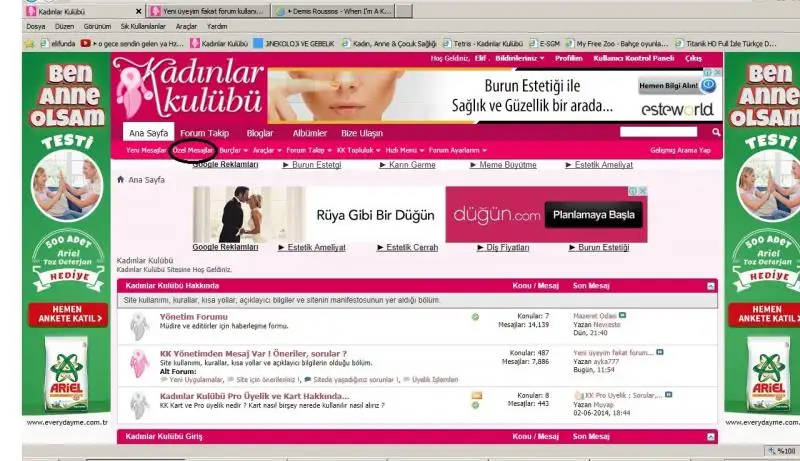
Task: Collapse the Kadınlar Kulübü Hakkında section
Action: pyautogui.click(x=711, y=285)
